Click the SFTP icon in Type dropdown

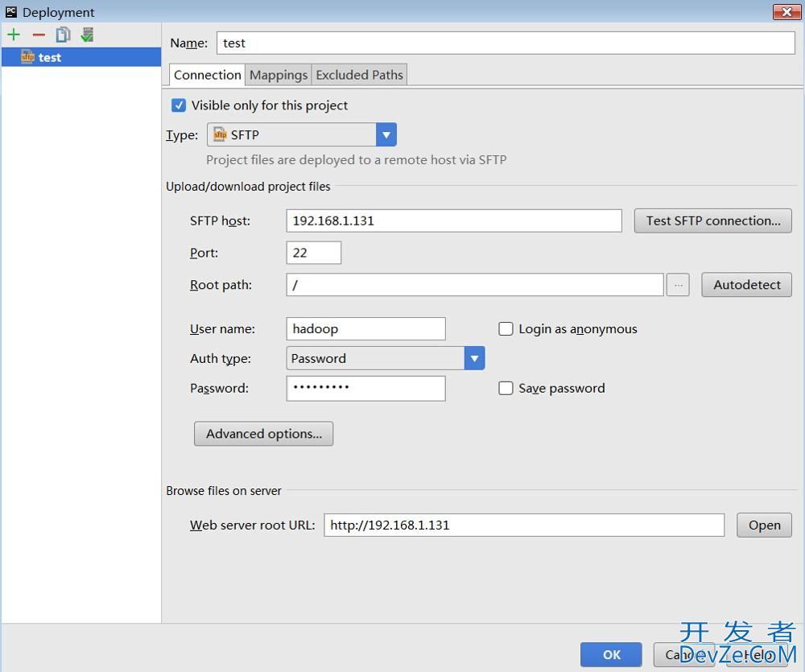[x=220, y=134]
